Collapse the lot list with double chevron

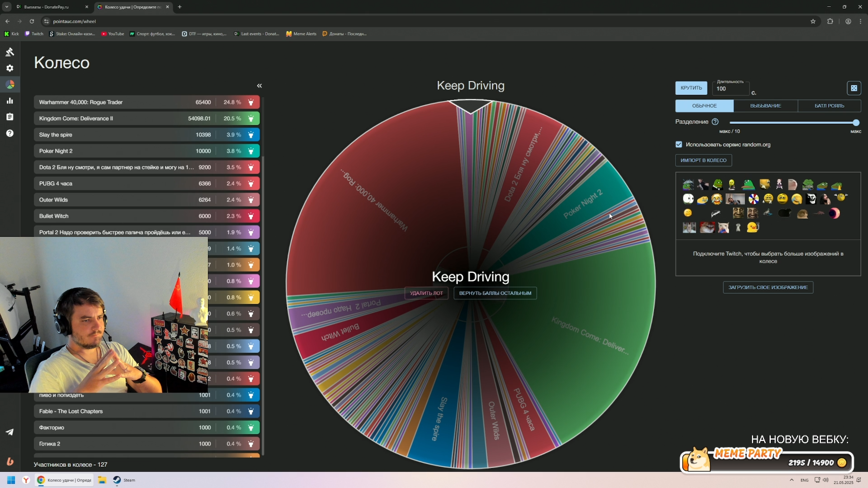pyautogui.click(x=259, y=86)
